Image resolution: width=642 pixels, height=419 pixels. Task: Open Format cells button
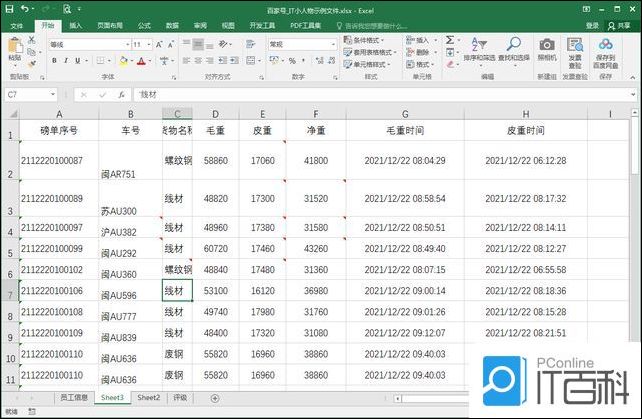pos(420,64)
